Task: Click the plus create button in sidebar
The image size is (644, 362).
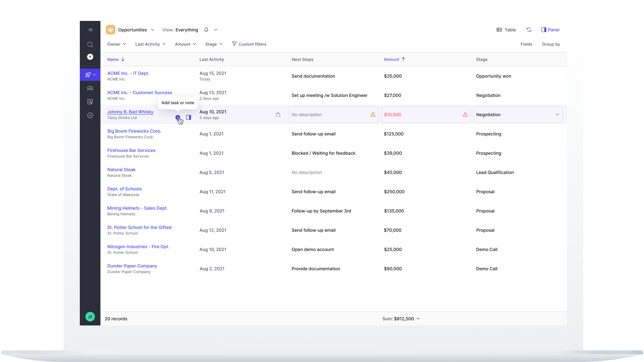Action: pyautogui.click(x=90, y=57)
